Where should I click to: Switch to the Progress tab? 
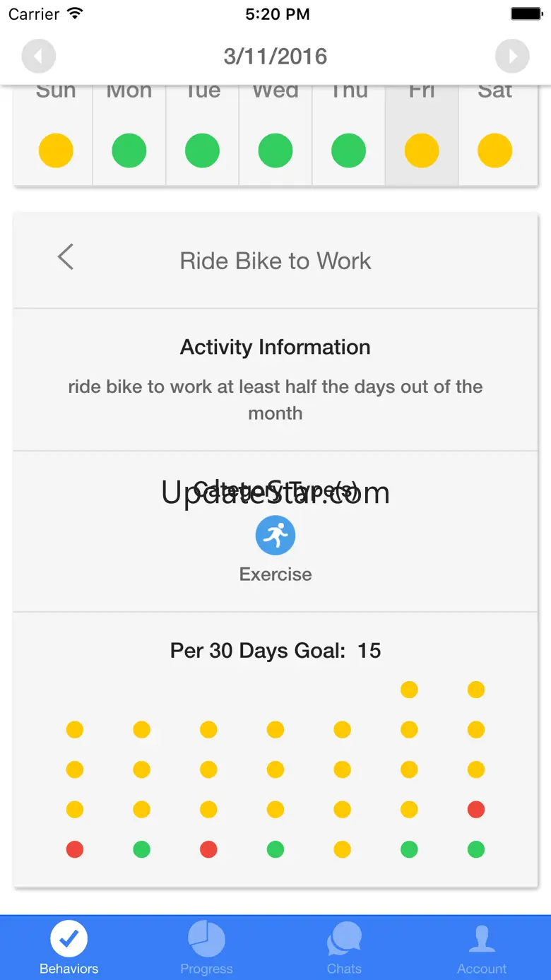pyautogui.click(x=206, y=948)
